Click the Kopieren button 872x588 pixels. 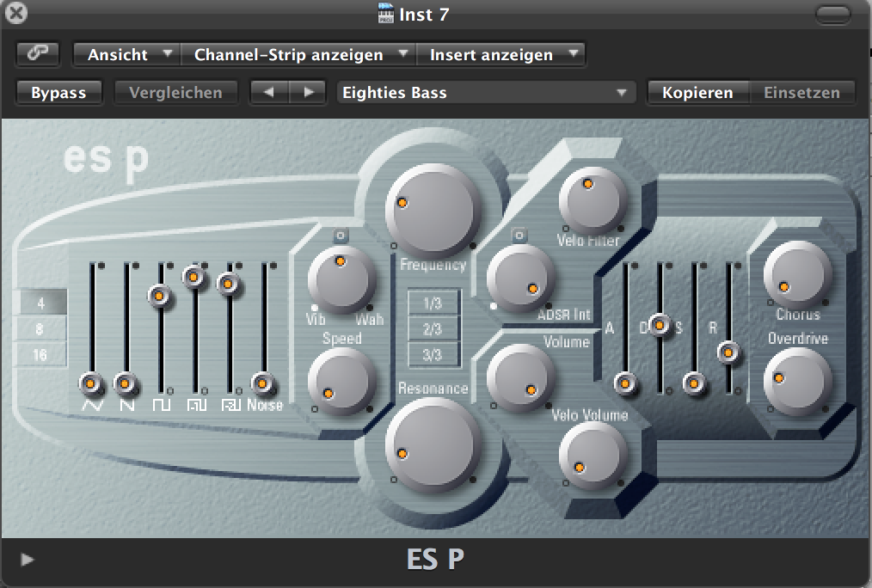698,92
